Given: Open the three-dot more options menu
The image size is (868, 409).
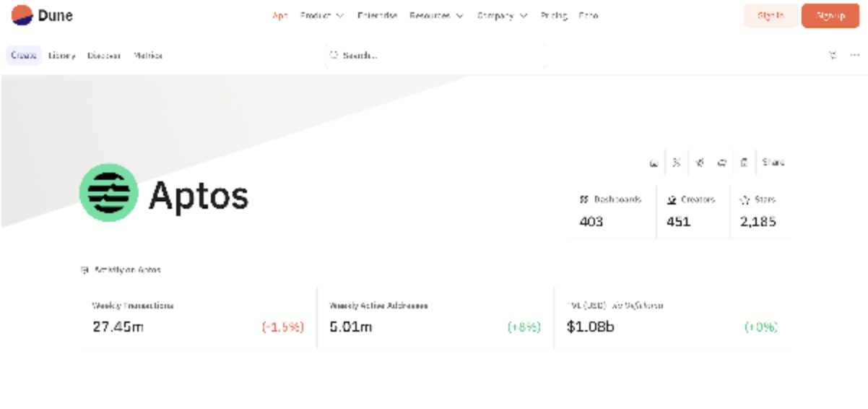Looking at the screenshot, I should click(855, 55).
